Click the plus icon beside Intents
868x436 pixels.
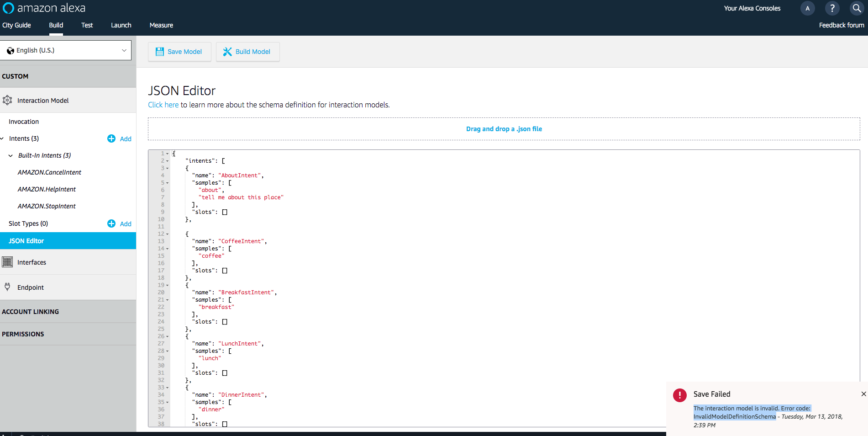coord(111,138)
